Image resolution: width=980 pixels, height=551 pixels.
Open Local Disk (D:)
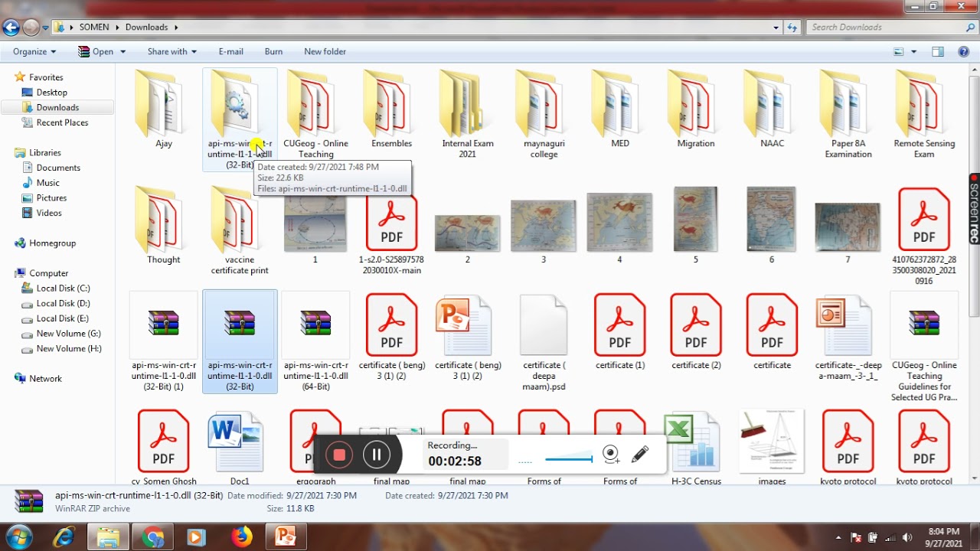click(x=63, y=304)
